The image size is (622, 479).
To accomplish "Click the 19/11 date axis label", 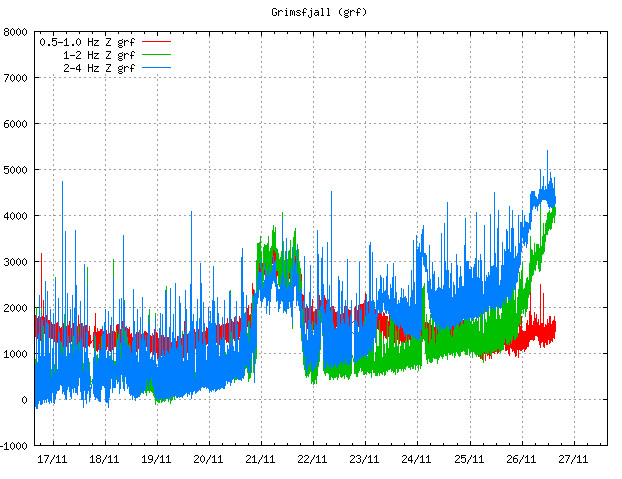I will point(156,459).
